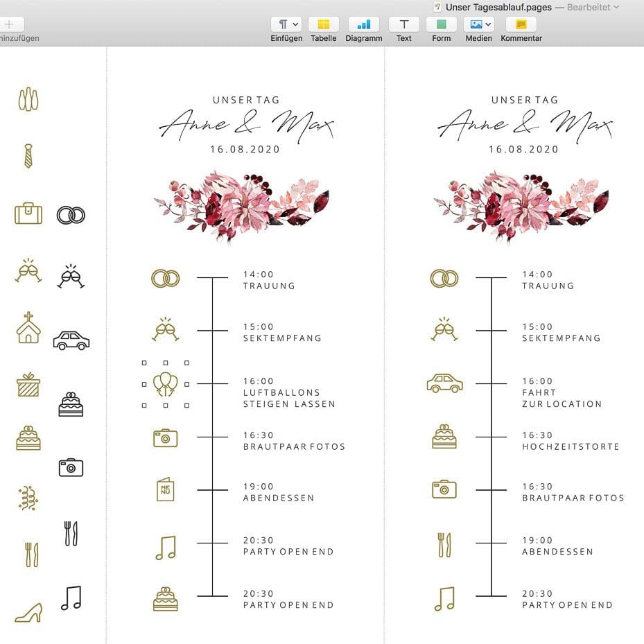Click the confetti icon in the left column
Viewport: 644px width, 644px height.
click(x=28, y=498)
